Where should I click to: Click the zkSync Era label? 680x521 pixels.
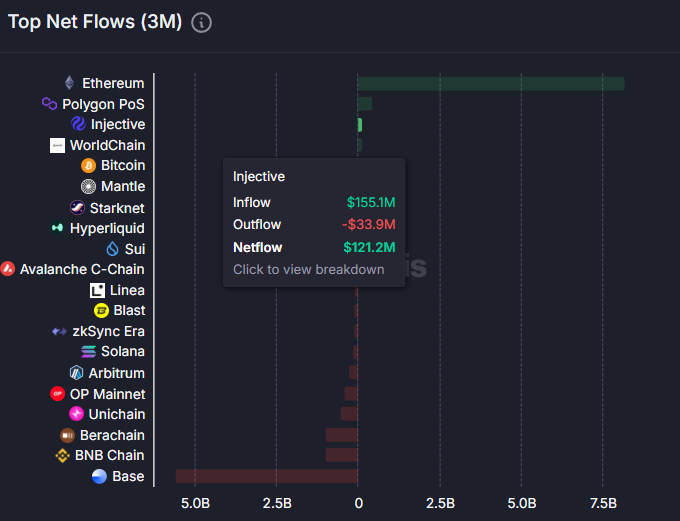[108, 331]
